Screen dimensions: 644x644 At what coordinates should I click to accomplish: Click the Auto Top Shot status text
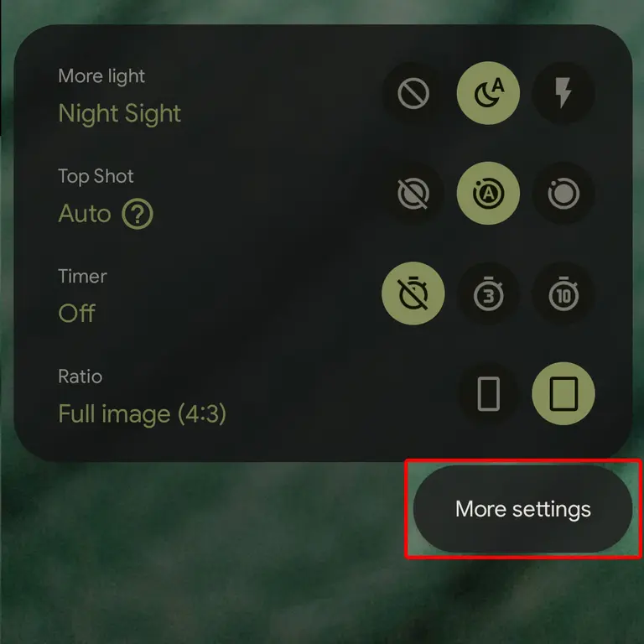pos(85,214)
